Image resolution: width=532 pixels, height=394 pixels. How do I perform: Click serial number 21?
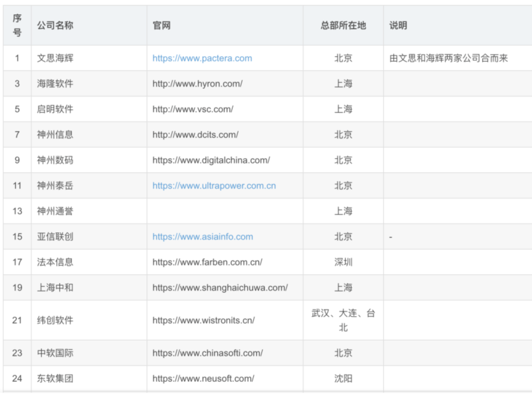[x=17, y=321]
